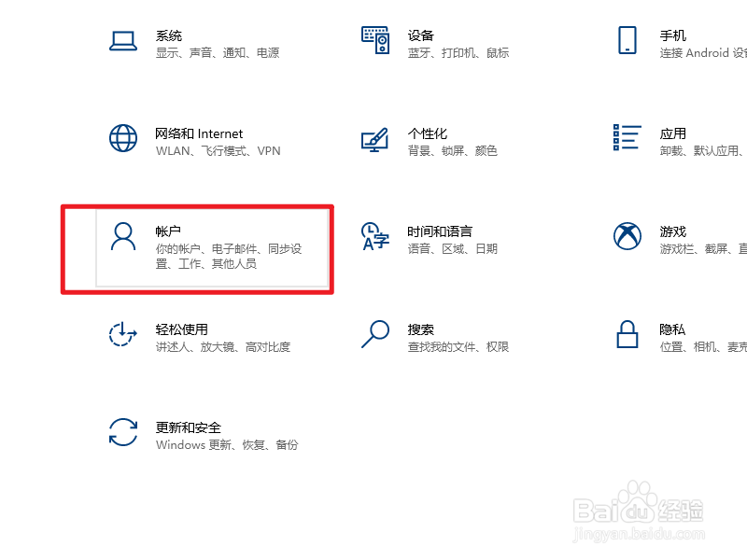The width and height of the screenshot is (747, 560).
Task: Click the list icon for 应用
Action: [627, 137]
